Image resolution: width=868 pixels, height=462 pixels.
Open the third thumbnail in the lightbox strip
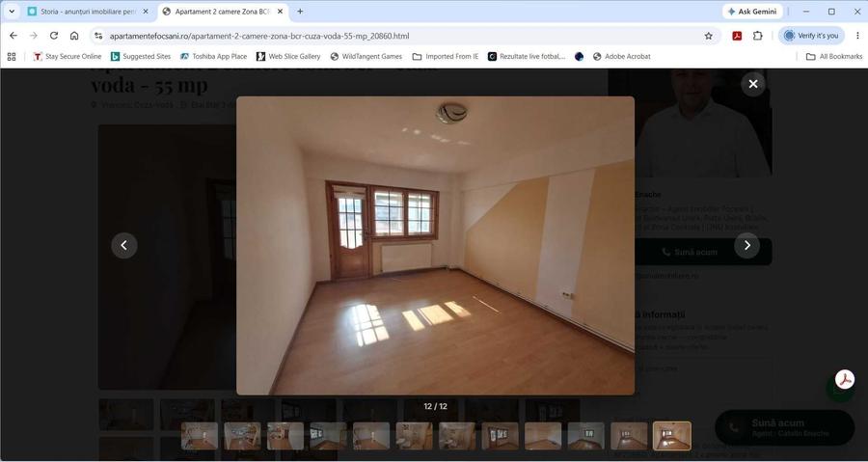285,436
